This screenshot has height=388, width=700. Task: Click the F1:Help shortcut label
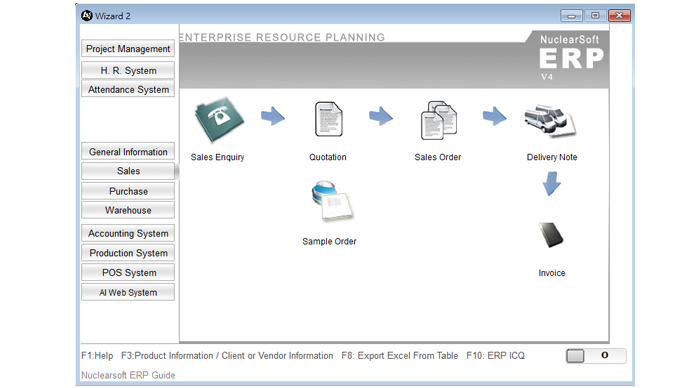coord(97,356)
